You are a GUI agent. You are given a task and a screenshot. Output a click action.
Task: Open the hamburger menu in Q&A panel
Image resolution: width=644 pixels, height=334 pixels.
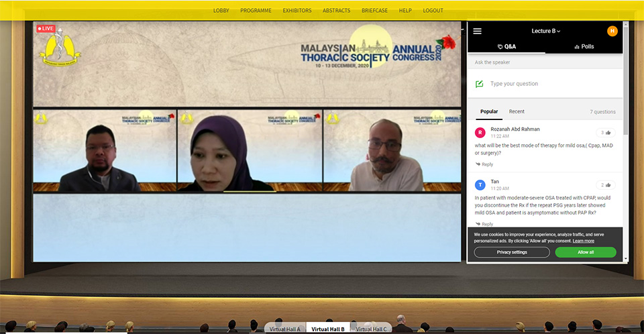[x=477, y=32]
